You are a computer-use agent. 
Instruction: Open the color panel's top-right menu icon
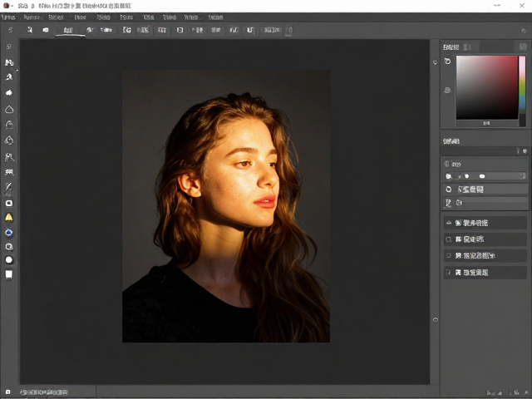(x=523, y=47)
